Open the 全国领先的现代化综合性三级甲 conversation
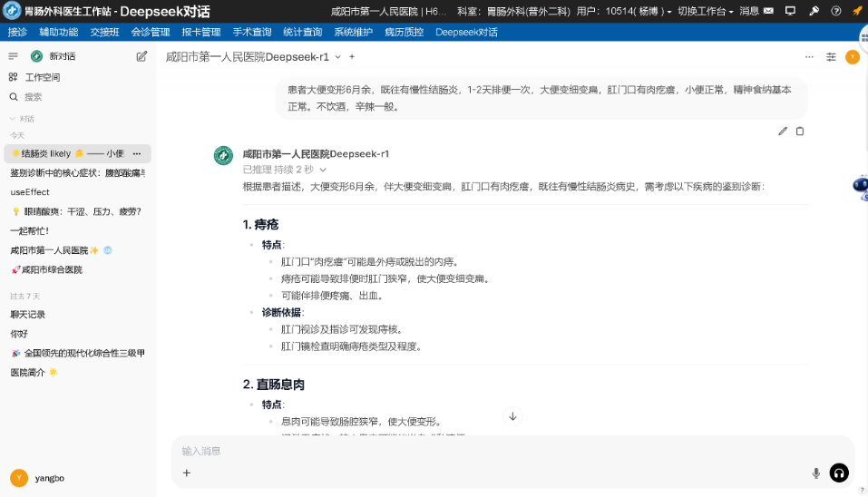Viewport: 868px width, 497px height. [x=77, y=353]
